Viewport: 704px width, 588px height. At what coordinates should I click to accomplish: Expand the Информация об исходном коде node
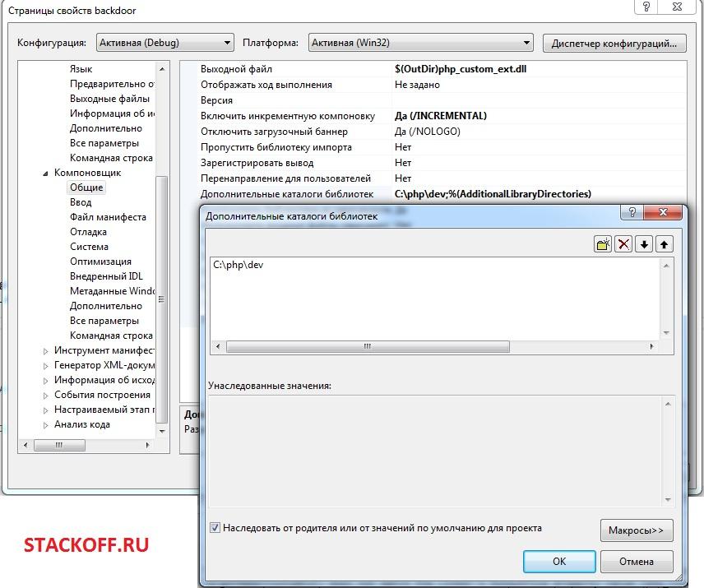click(x=45, y=381)
